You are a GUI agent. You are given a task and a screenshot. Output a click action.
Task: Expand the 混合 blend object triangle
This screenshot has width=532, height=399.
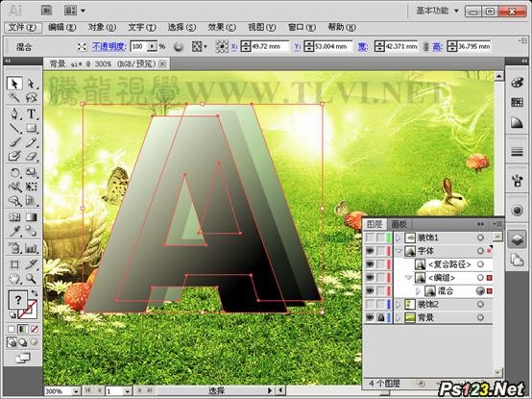tap(418, 291)
